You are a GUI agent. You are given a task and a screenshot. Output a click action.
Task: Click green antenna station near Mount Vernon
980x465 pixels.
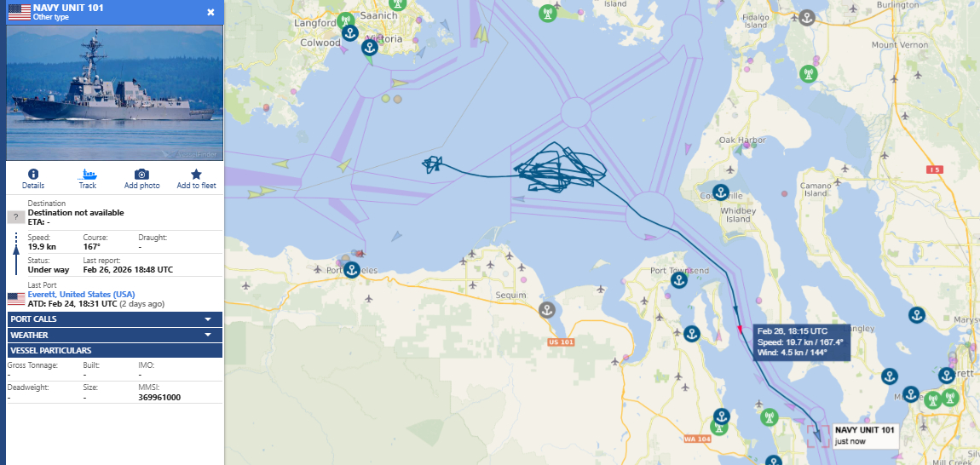808,74
